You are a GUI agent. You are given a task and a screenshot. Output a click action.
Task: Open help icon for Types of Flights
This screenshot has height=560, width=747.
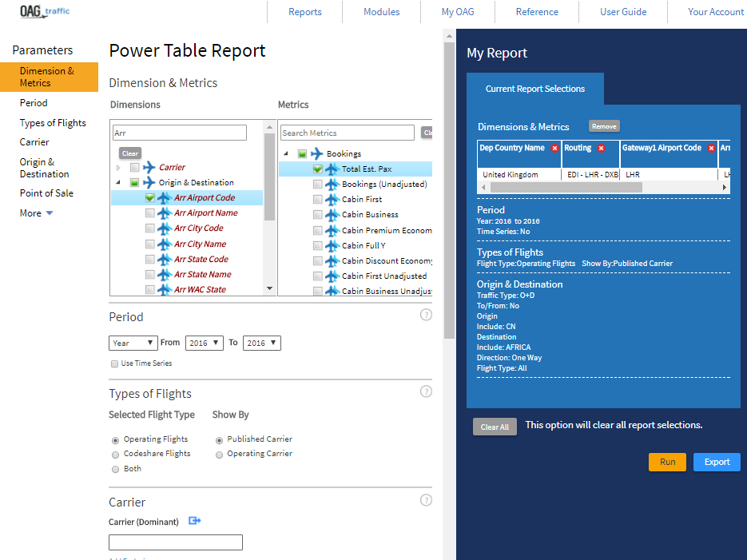tap(426, 391)
